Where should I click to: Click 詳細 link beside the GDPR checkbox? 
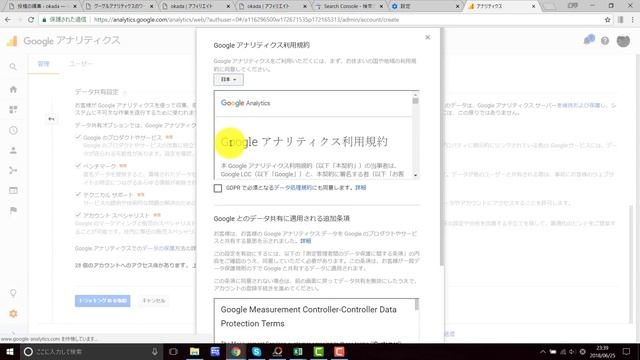tap(360, 188)
